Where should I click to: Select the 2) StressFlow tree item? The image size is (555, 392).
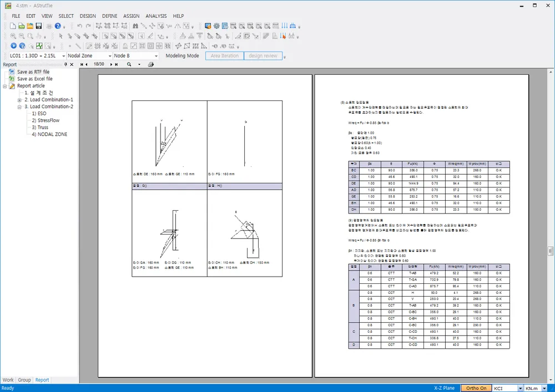tap(46, 120)
